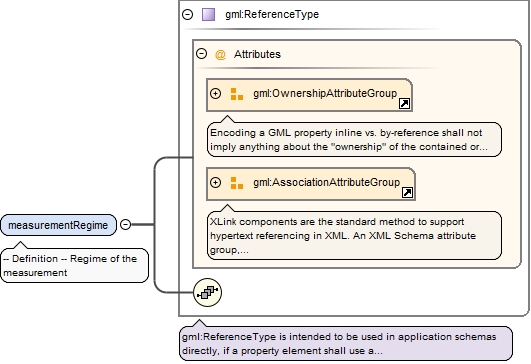Click the orange @ attributes icon
Image resolution: width=531 pixels, height=364 pixels.
pyautogui.click(x=220, y=54)
